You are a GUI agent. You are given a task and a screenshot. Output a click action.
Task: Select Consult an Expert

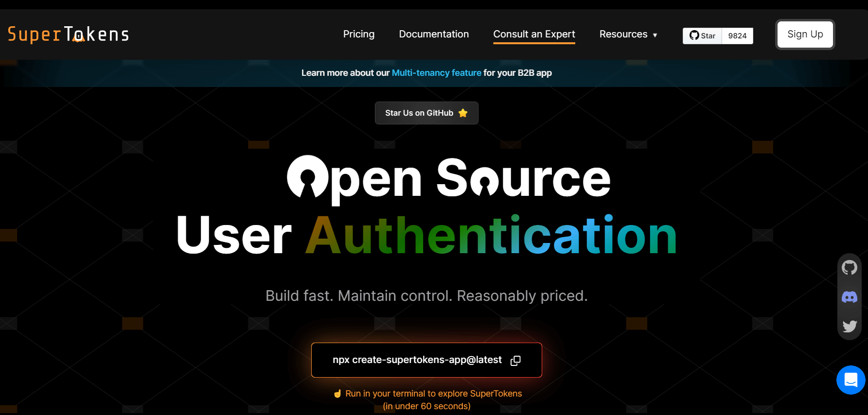534,34
